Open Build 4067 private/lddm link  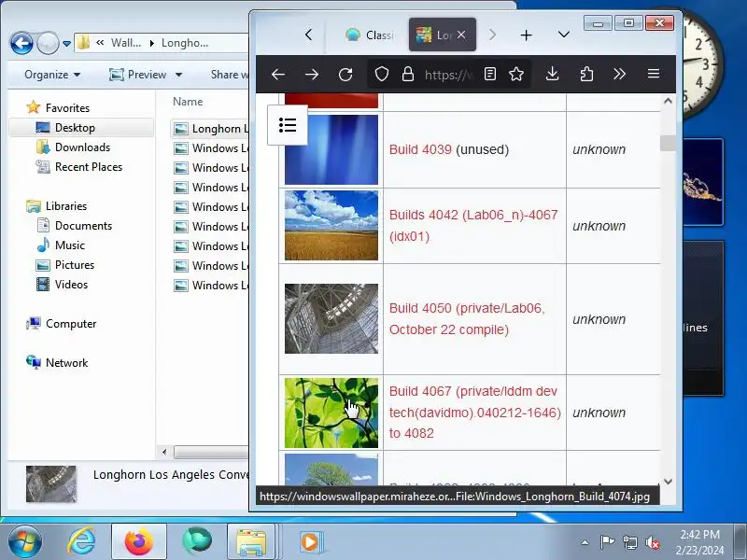coord(474,413)
